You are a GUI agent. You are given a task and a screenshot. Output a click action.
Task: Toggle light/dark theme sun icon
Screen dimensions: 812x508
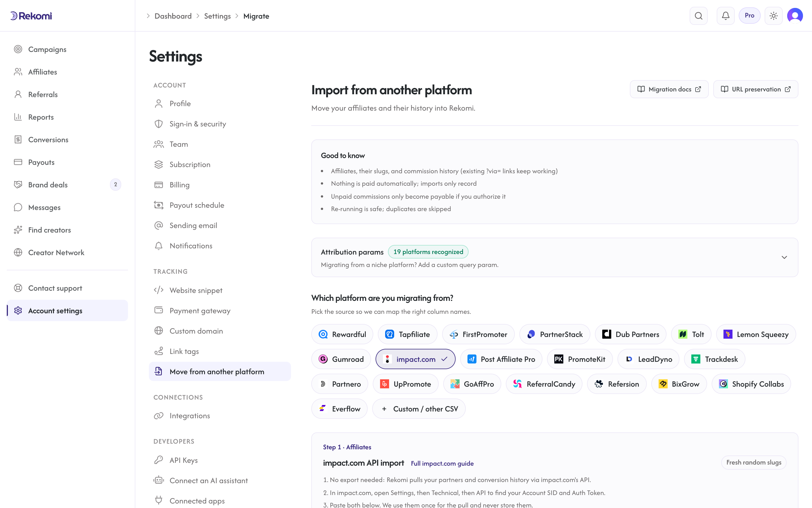[773, 16]
